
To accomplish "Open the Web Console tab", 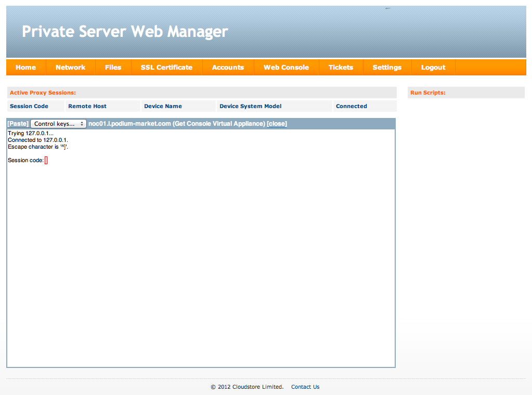I will (286, 67).
